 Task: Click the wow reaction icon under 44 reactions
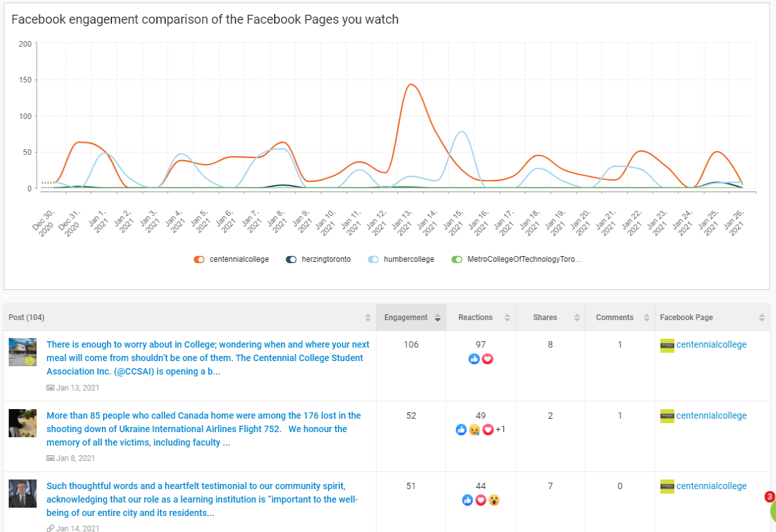(494, 500)
